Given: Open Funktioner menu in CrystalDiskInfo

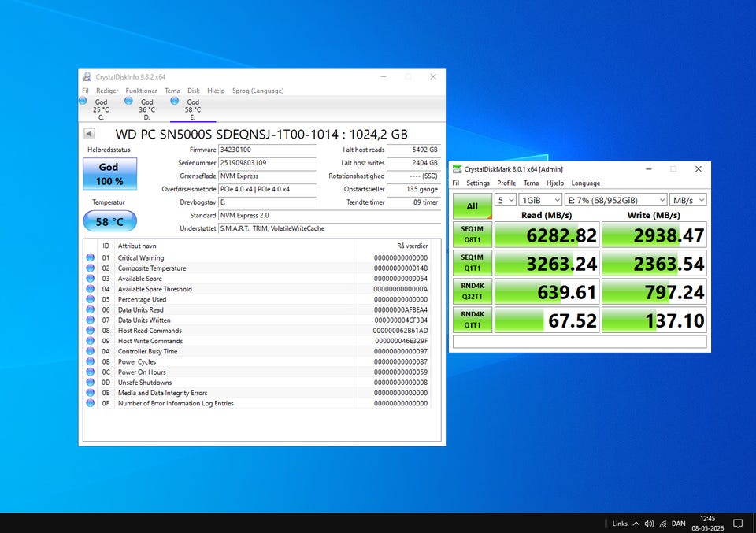Looking at the screenshot, I should tap(141, 91).
